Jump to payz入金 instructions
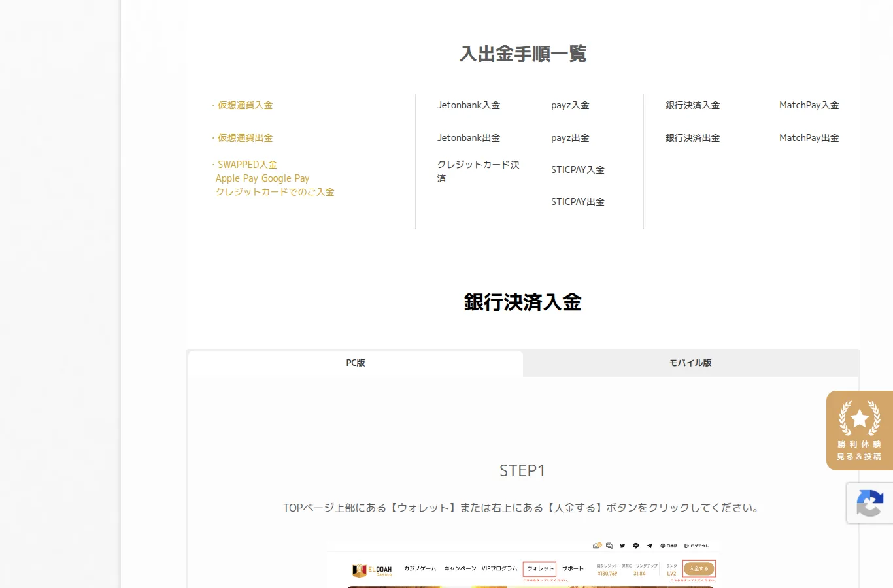This screenshot has width=893, height=588. click(x=570, y=105)
